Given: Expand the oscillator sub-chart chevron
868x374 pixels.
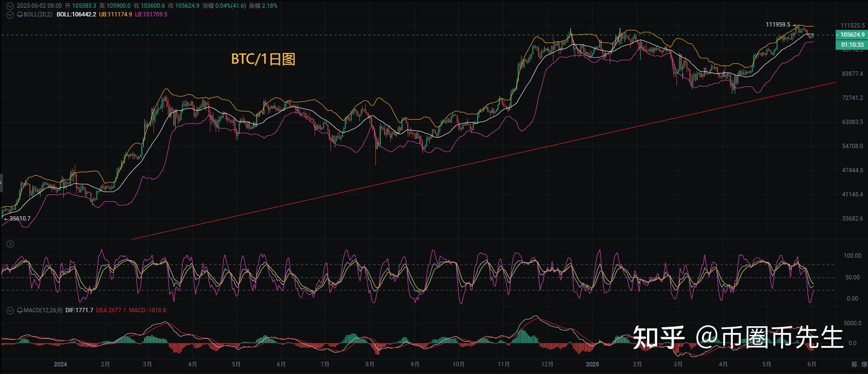Looking at the screenshot, I should 10,245.
